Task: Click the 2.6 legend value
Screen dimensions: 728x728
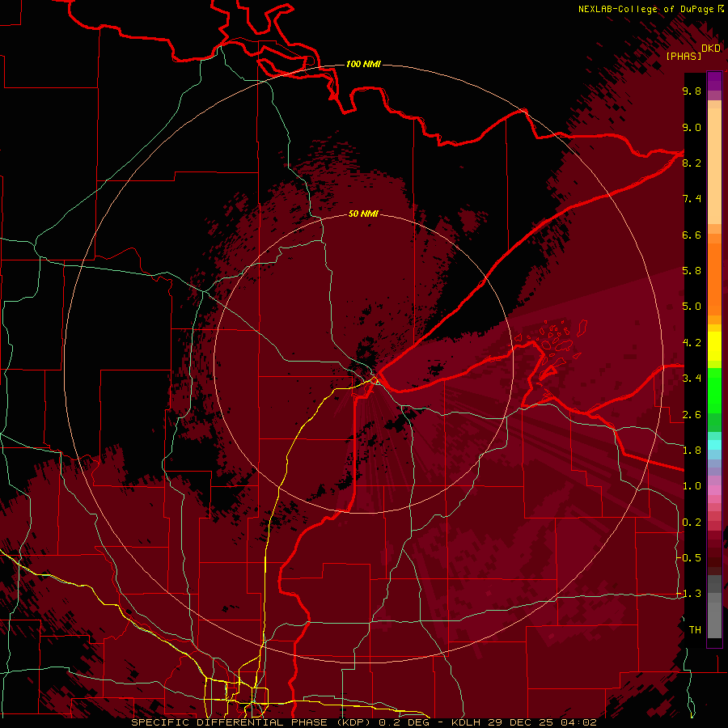Action: click(x=692, y=415)
